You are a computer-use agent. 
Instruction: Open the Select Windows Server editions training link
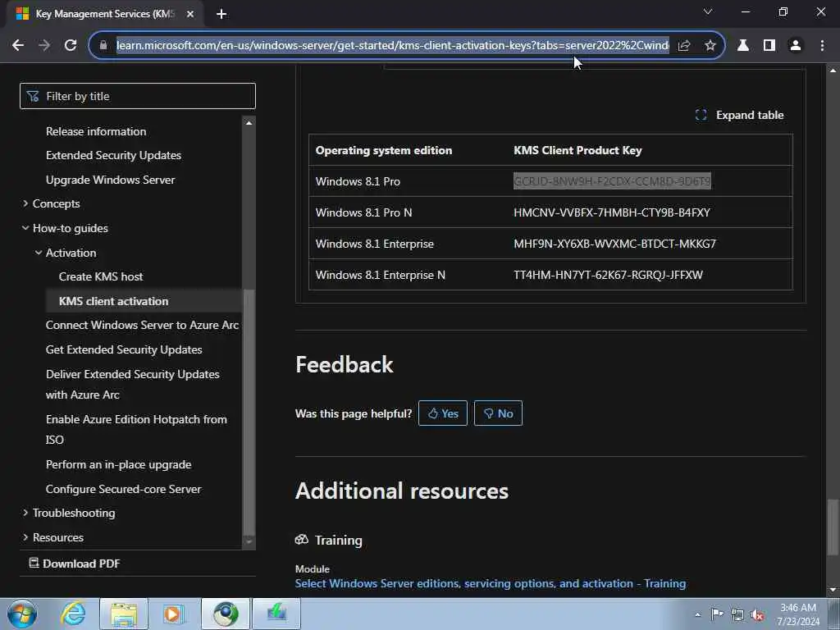(x=491, y=583)
